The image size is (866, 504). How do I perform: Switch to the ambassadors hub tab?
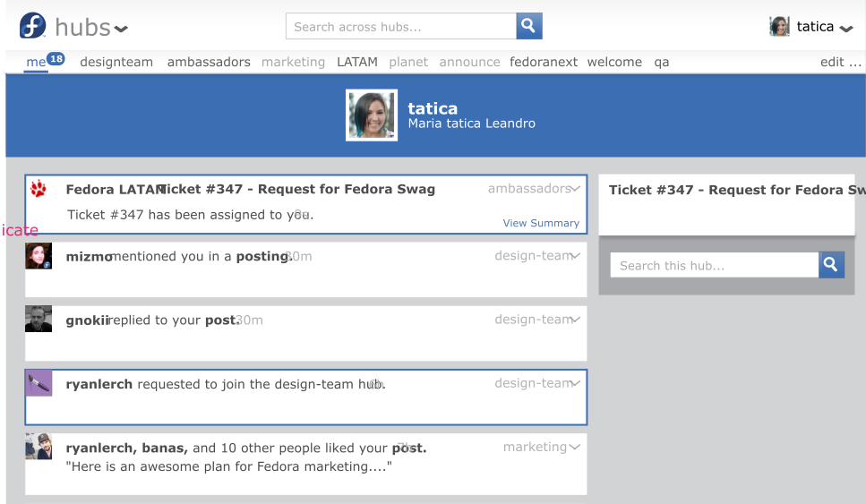tap(209, 62)
